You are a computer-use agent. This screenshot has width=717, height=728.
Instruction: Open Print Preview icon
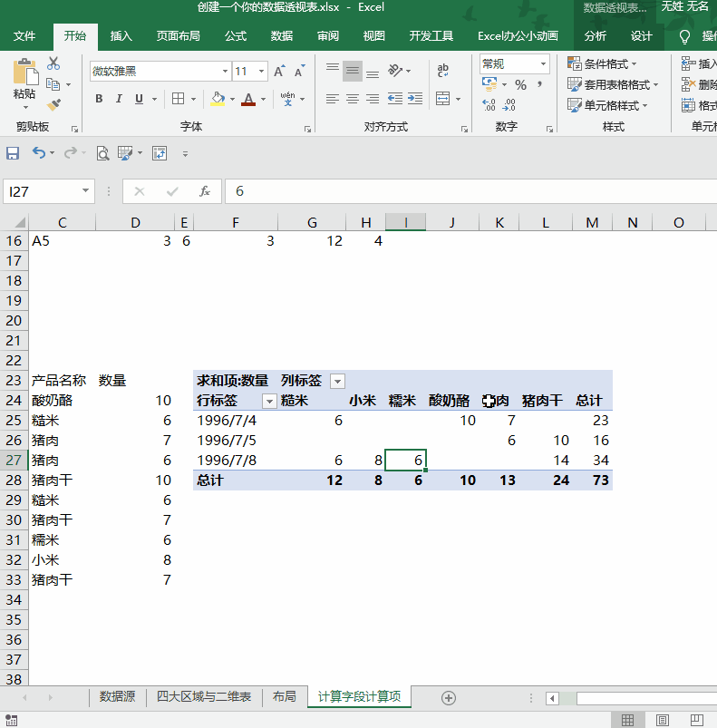(102, 153)
